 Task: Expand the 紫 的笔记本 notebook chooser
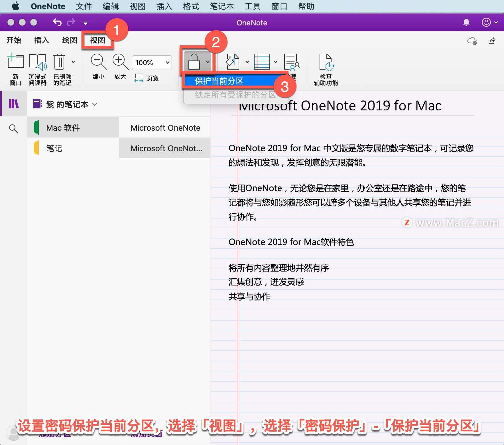coord(66,104)
